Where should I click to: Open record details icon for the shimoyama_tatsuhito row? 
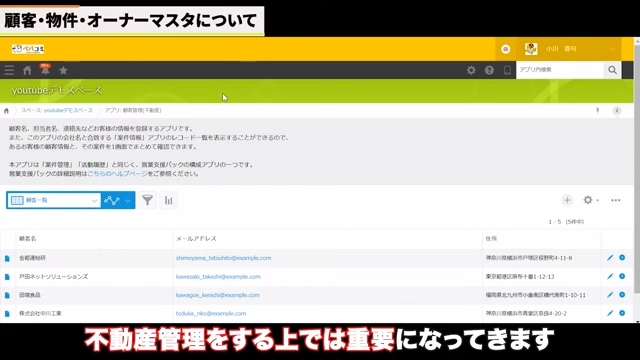7,258
